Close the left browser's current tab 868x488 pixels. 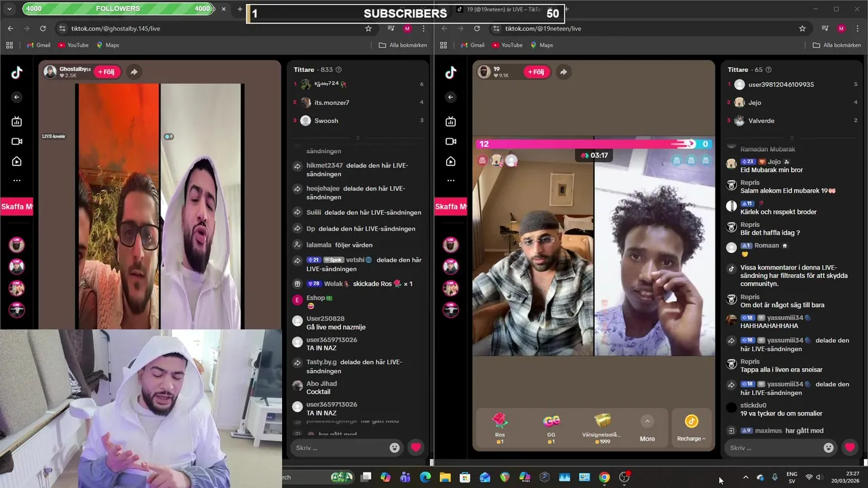[x=224, y=9]
